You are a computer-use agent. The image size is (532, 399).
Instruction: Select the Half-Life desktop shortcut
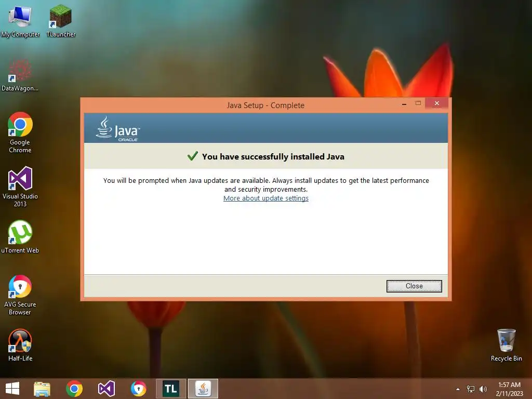point(20,345)
